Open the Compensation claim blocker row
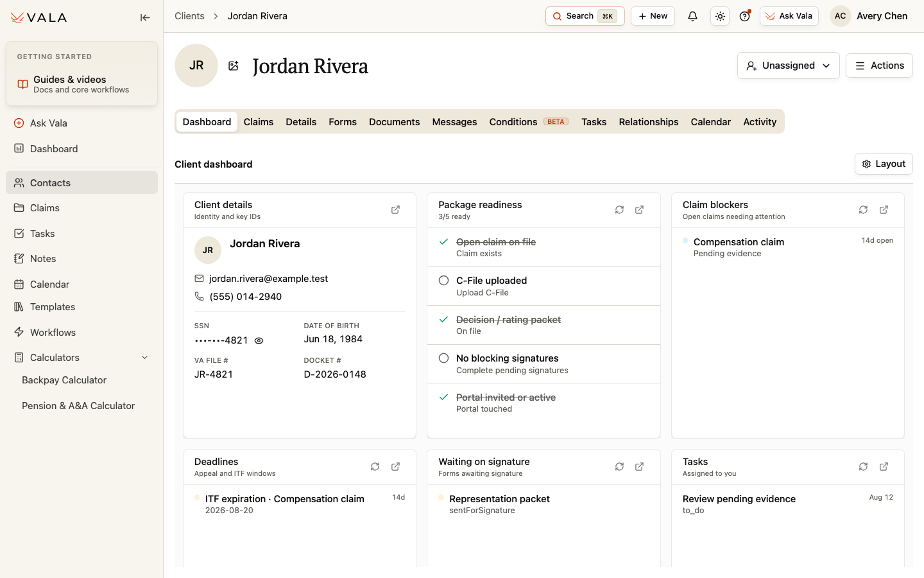Screen dimensions: 924x578 [787, 247]
